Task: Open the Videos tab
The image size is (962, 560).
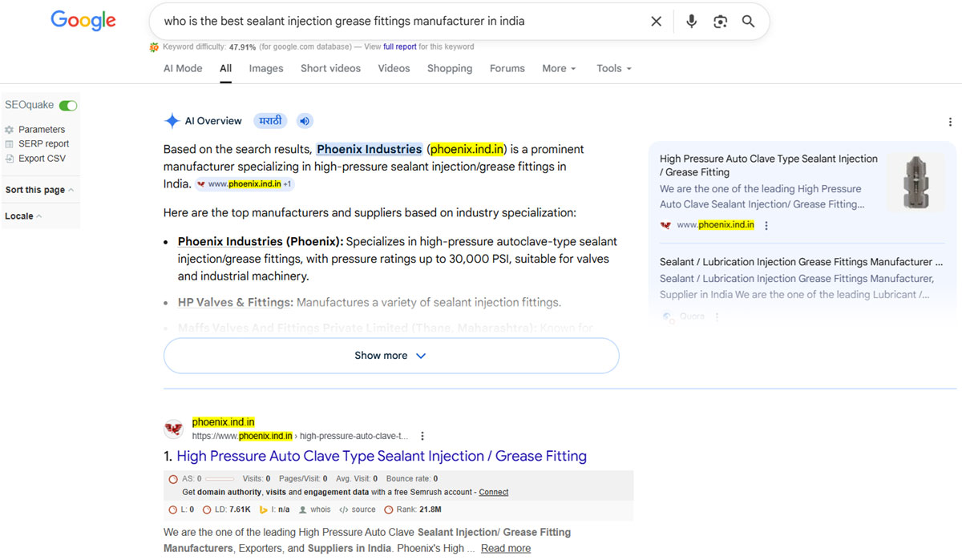Action: pyautogui.click(x=394, y=69)
